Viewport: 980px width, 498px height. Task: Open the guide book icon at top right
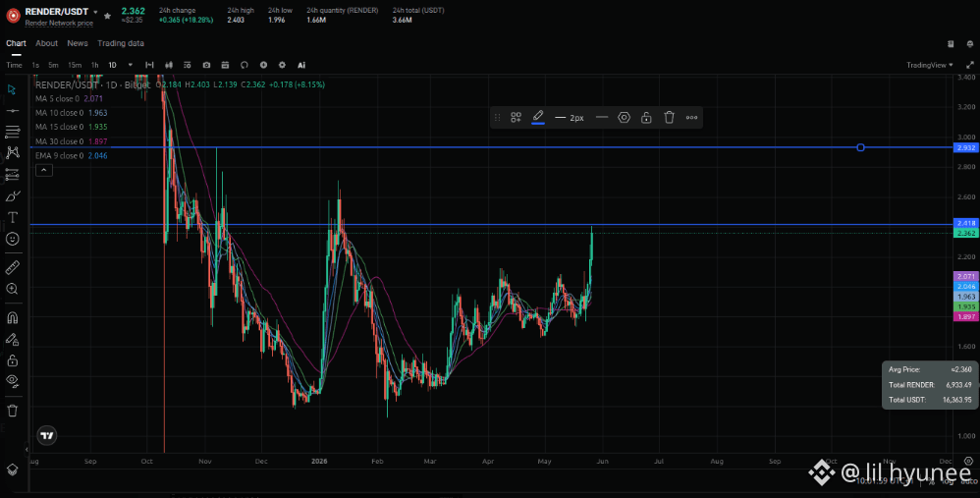[x=951, y=44]
